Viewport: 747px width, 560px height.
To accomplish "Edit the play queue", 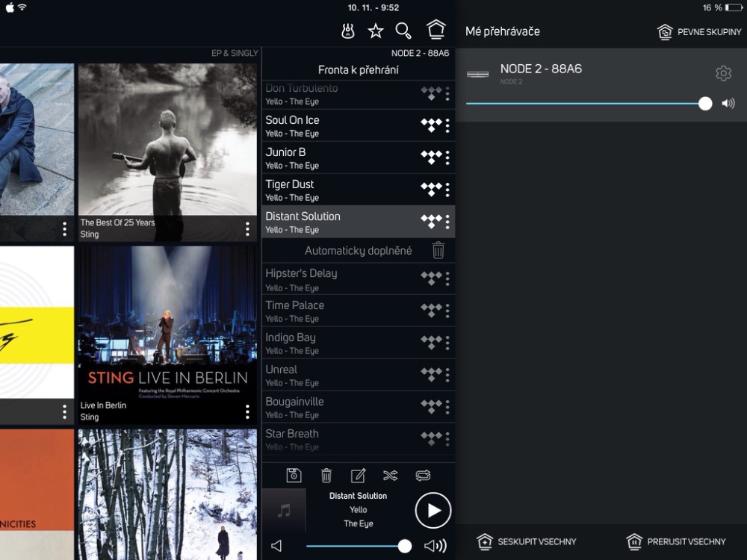I will point(358,475).
